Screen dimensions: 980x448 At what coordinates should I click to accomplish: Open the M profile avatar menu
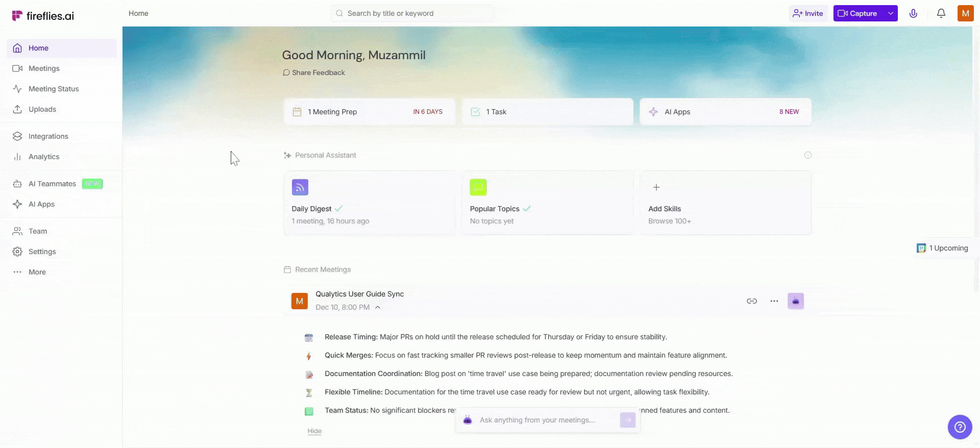pyautogui.click(x=965, y=13)
